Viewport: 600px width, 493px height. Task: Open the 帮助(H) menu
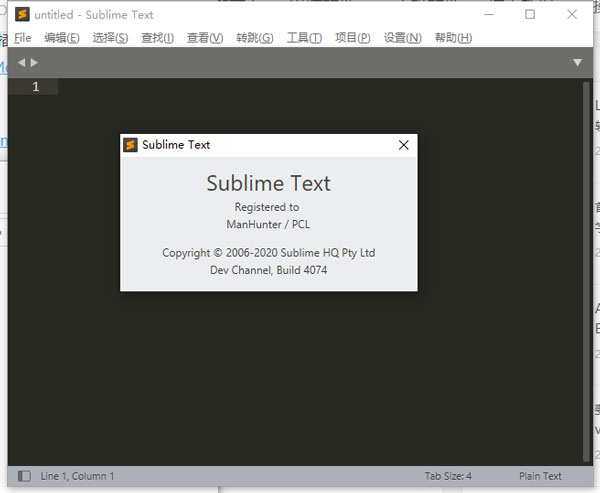click(x=453, y=38)
